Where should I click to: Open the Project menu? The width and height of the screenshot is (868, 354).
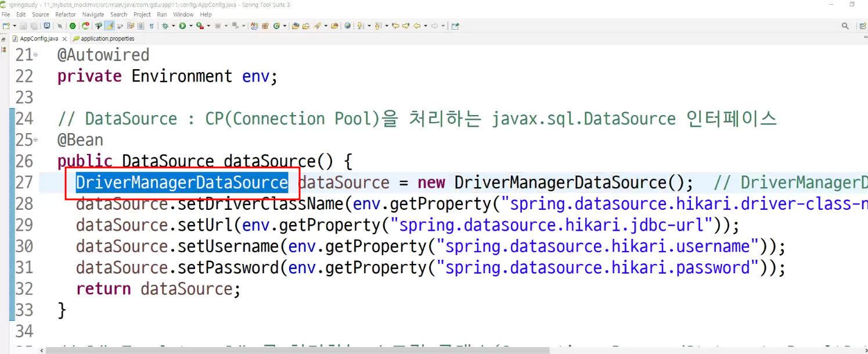click(142, 15)
